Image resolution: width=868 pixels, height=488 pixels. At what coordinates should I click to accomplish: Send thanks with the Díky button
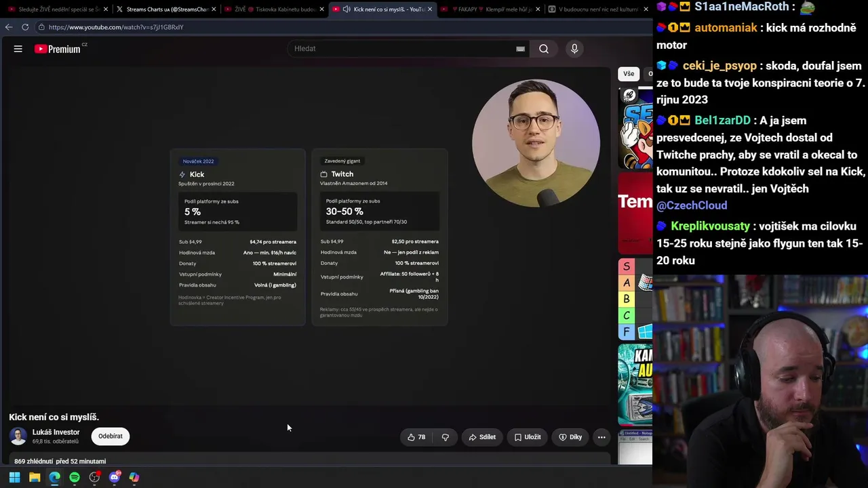(570, 437)
